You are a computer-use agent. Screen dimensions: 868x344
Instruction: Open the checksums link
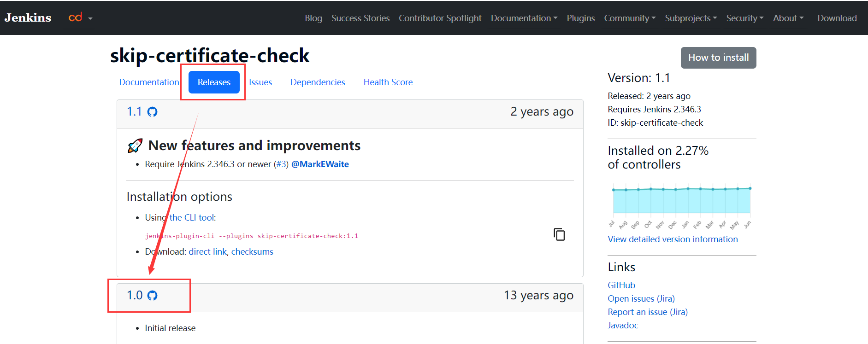tap(252, 251)
